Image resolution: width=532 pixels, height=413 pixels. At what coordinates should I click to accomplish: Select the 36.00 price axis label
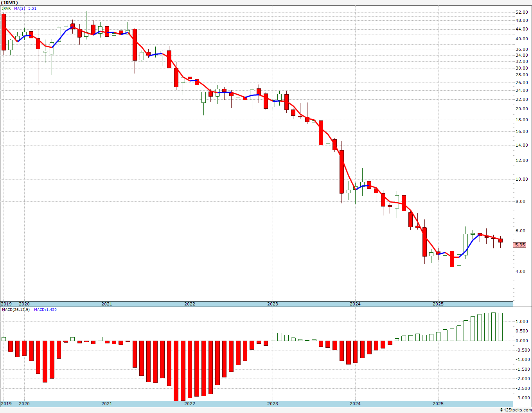click(x=521, y=50)
